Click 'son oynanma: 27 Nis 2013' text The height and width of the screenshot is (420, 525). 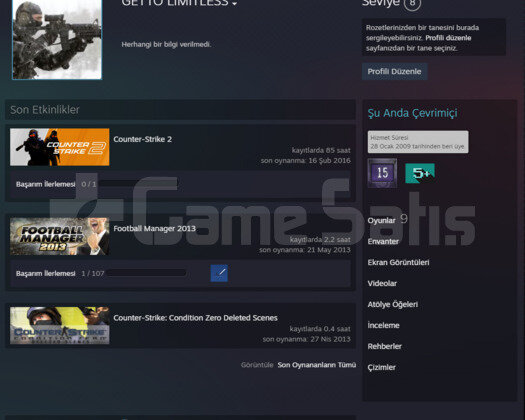(306, 339)
